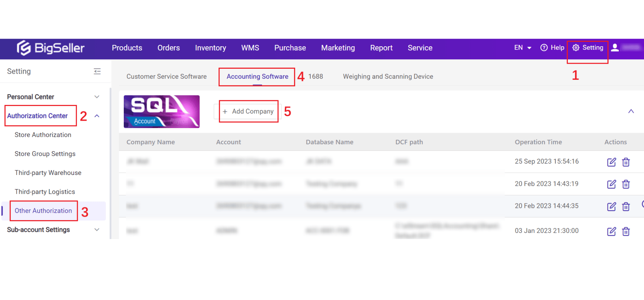The height and width of the screenshot is (300, 644).
Task: Delete the 20 Feb 2023 14:43:19 row
Action: [x=626, y=184]
